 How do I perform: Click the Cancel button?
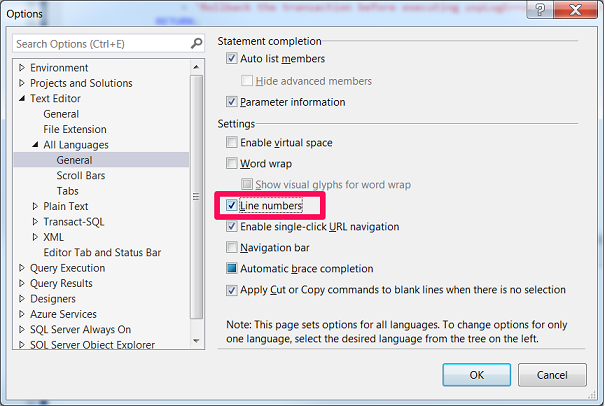pos(552,375)
